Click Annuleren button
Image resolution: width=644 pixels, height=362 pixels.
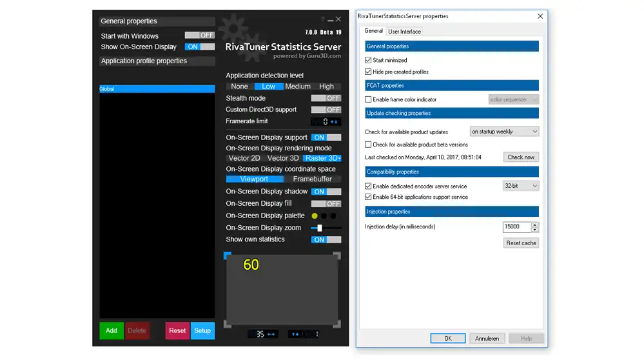pos(487,339)
